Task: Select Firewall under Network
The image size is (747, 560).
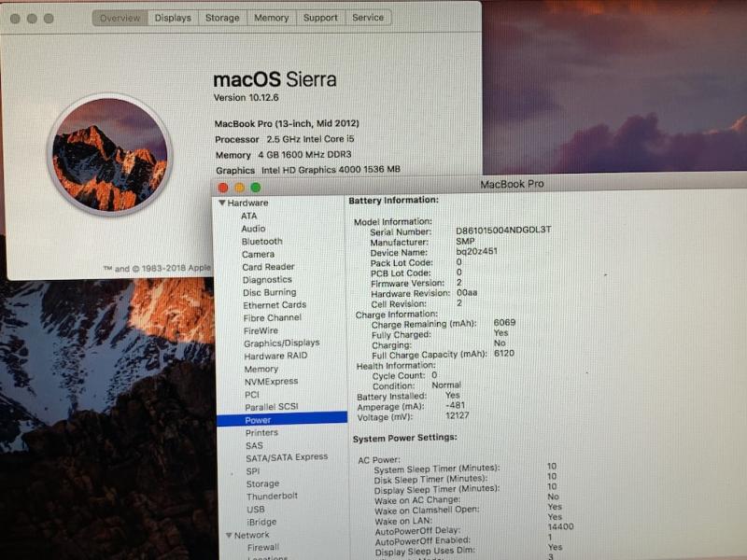Action: [x=263, y=548]
